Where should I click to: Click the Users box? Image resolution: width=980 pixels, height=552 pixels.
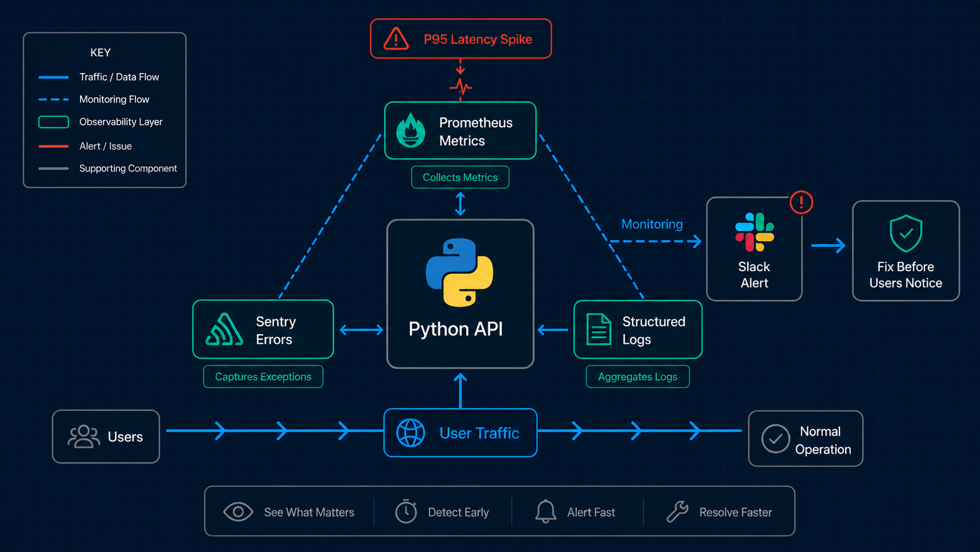pyautogui.click(x=106, y=436)
